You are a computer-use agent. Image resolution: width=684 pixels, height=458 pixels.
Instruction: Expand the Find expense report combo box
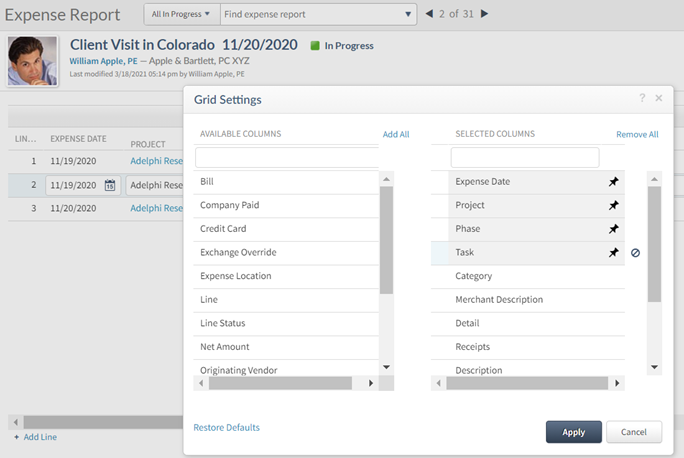pyautogui.click(x=408, y=15)
